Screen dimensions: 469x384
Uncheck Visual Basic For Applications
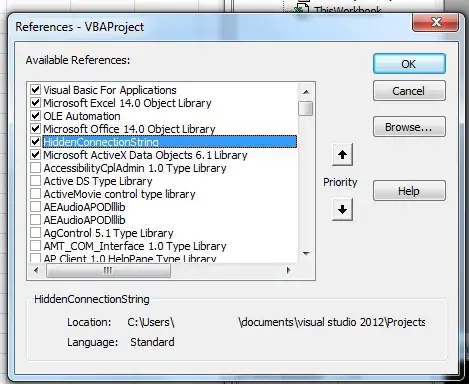[x=35, y=90]
